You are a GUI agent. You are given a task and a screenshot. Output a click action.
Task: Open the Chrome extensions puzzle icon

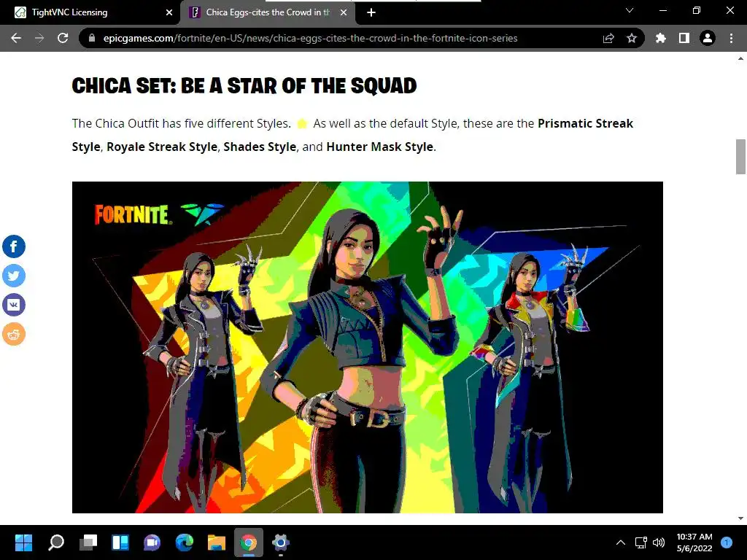(x=661, y=38)
